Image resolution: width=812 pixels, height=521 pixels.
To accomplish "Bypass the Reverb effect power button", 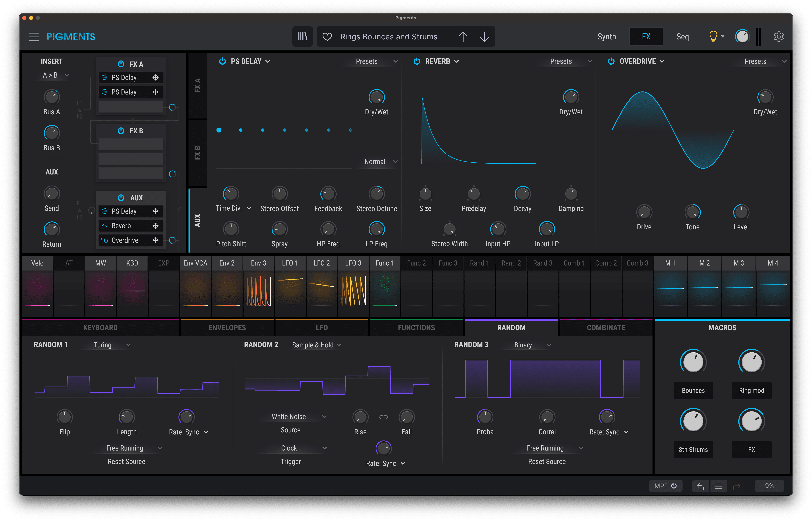I will pos(417,61).
